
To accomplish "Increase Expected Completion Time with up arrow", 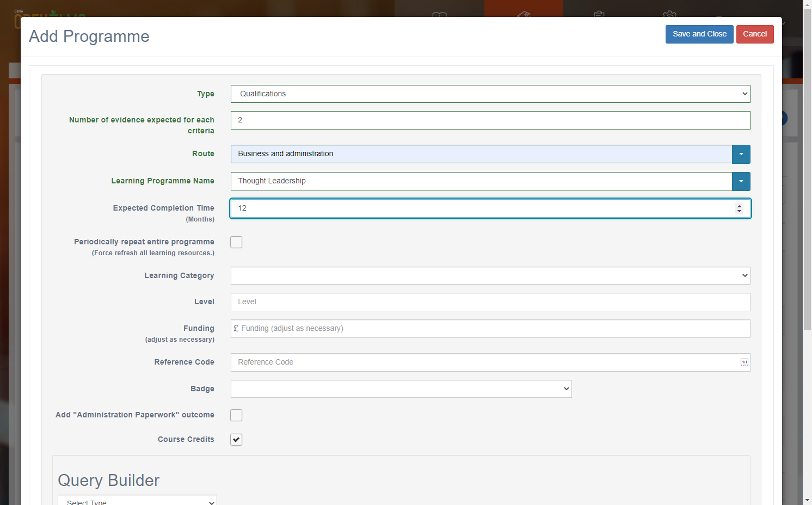I will [739, 206].
